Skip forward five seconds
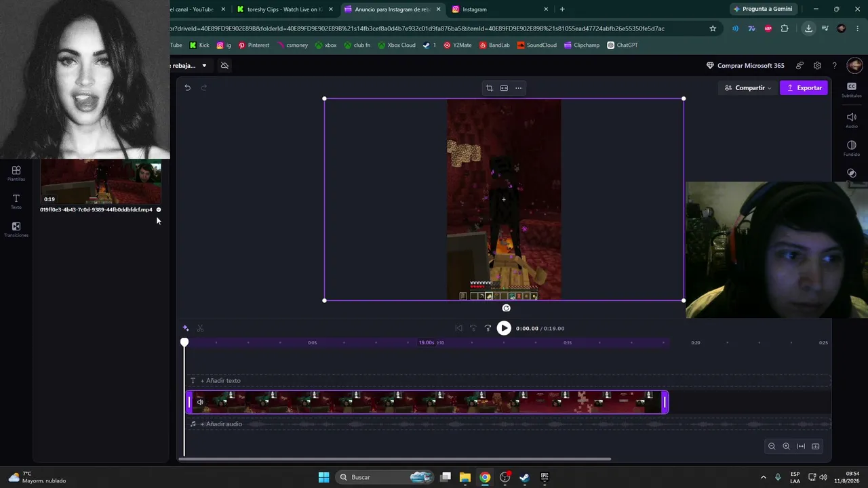 point(488,328)
